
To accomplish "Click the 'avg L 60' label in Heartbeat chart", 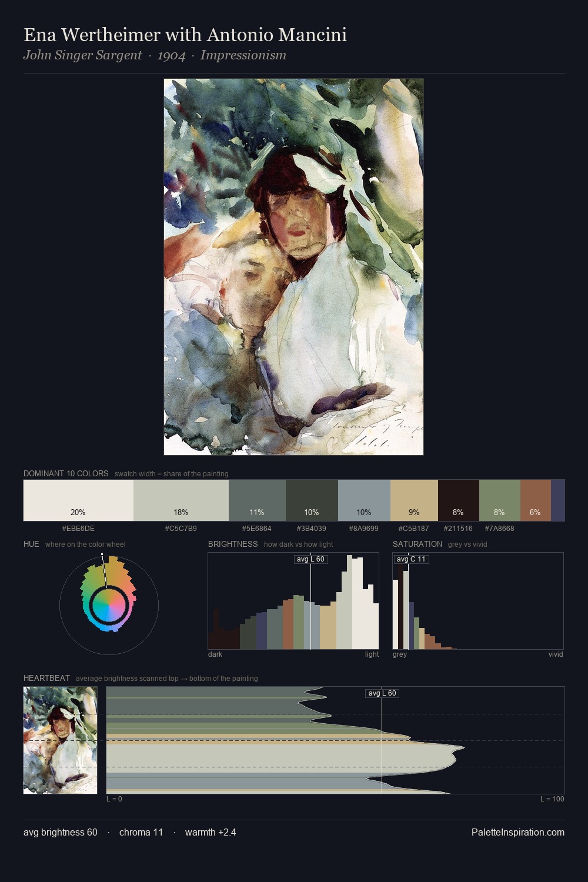I will point(382,693).
